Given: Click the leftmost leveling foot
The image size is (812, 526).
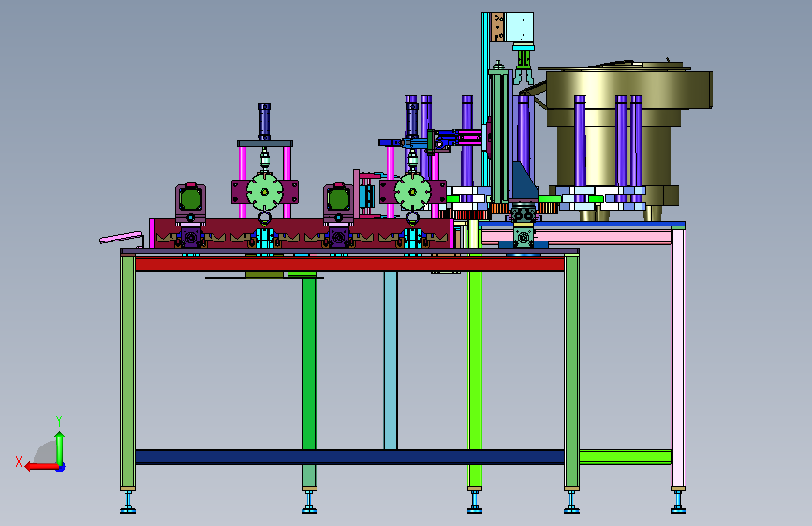Looking at the screenshot, I should 128,503.
